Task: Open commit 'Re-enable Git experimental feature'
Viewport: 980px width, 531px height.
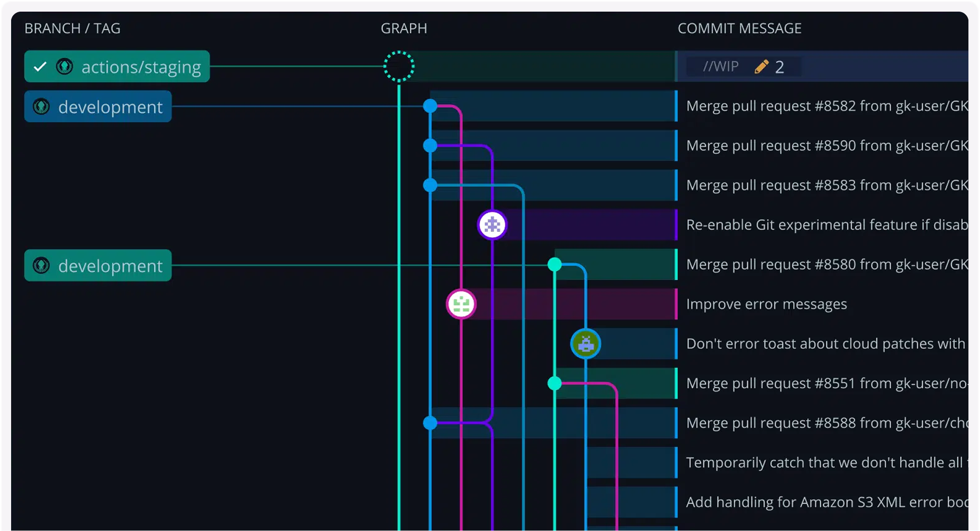Action: point(827,225)
